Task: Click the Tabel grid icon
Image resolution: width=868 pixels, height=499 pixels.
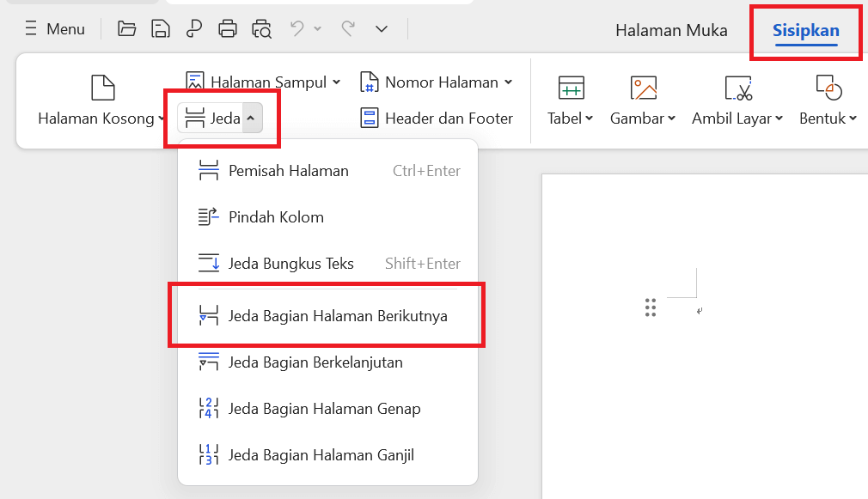Action: (571, 88)
